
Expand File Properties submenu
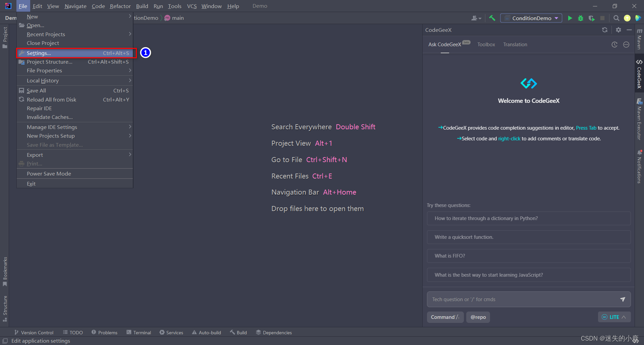75,70
